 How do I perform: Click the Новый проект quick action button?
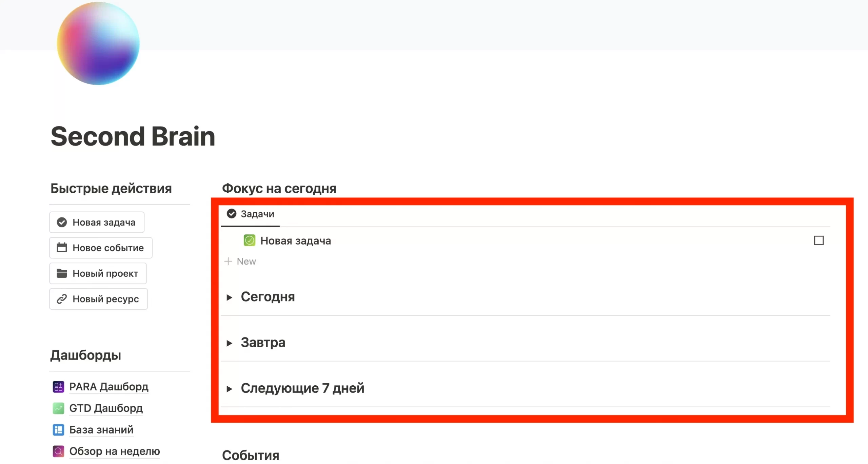(x=98, y=273)
